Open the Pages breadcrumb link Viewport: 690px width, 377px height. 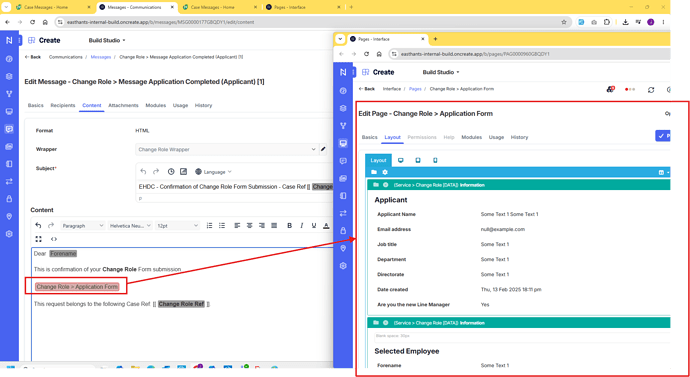tap(415, 89)
